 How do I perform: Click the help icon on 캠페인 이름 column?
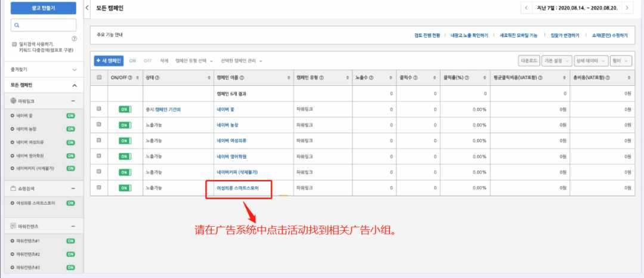242,78
